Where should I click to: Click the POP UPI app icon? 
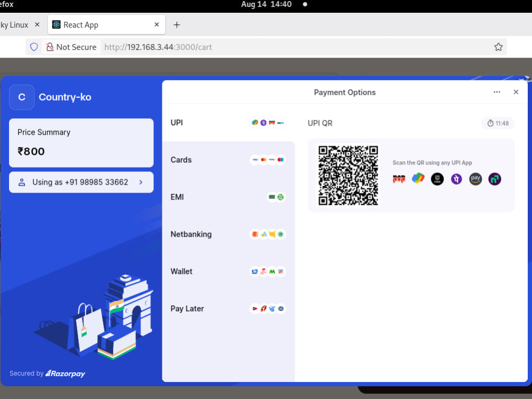(x=399, y=179)
